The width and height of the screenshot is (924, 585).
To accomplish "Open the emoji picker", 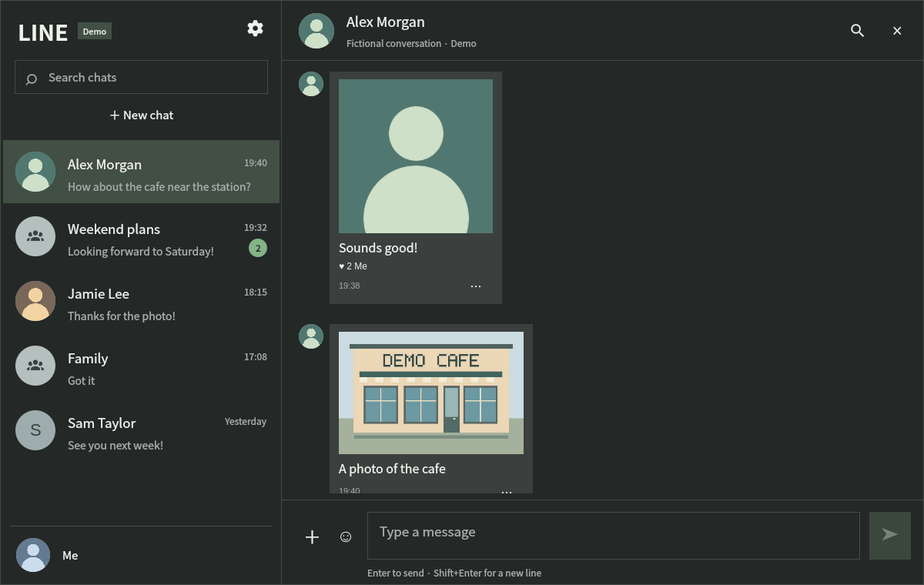I will point(346,537).
